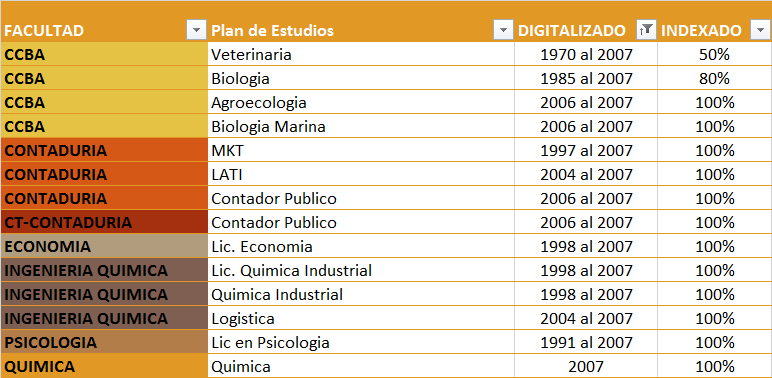Select the 50% INDEXADO cell
This screenshot has width=772, height=378.
714,54
